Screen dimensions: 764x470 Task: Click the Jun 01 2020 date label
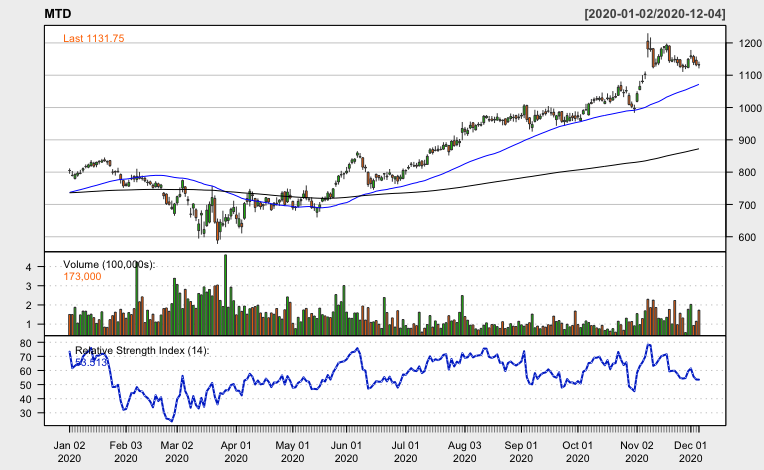pyautogui.click(x=346, y=451)
